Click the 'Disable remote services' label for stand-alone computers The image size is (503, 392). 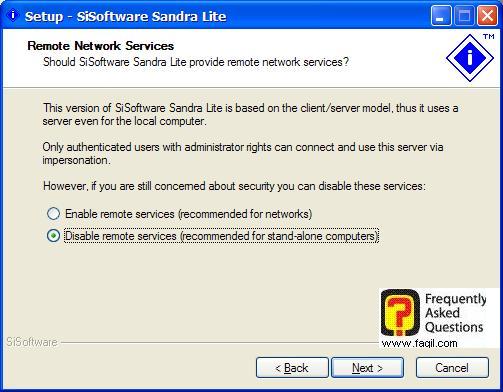[x=221, y=236]
